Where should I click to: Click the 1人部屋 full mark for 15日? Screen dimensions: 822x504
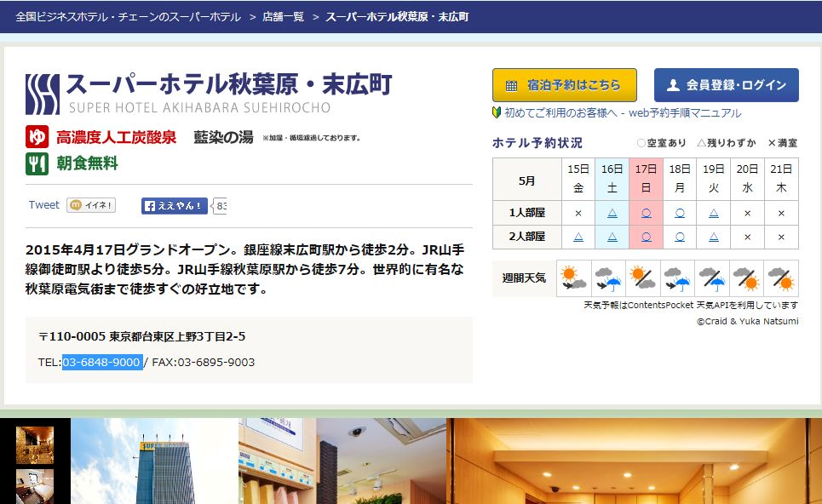point(578,213)
